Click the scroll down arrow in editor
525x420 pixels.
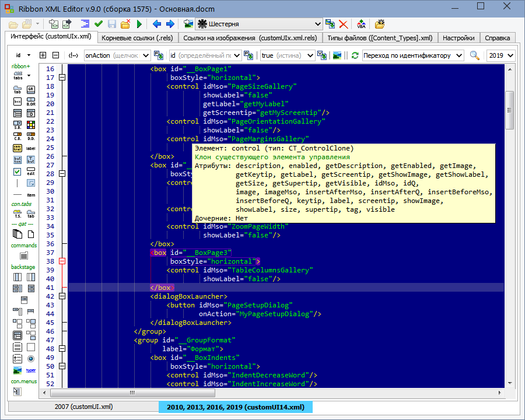(510, 383)
